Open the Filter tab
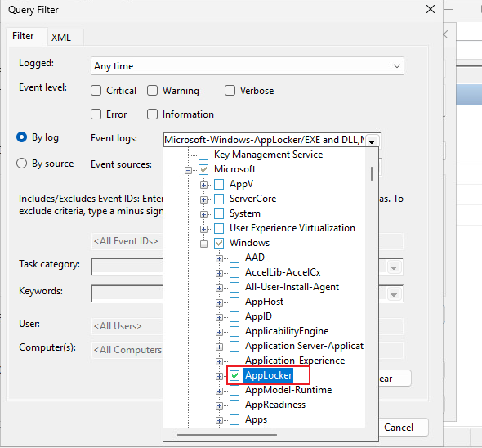 click(23, 36)
